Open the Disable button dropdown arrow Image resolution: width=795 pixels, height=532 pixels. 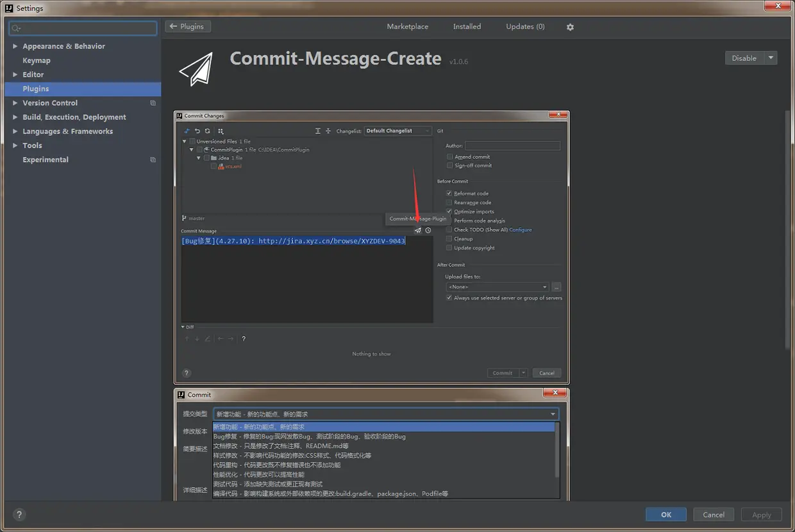coord(771,58)
